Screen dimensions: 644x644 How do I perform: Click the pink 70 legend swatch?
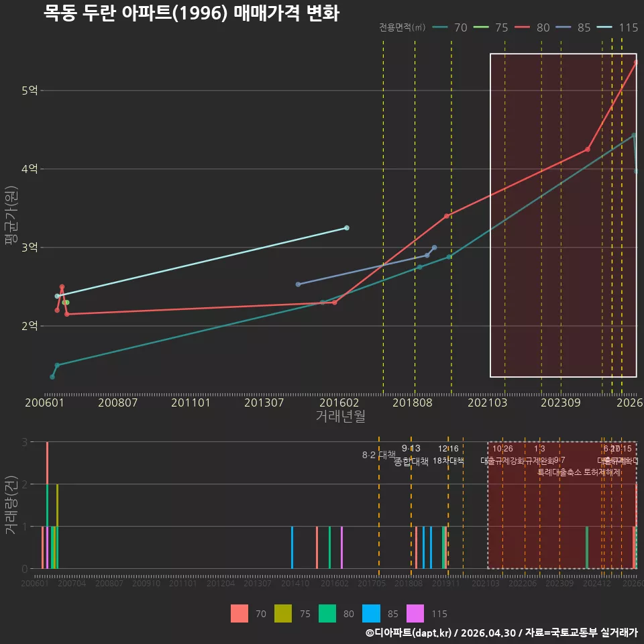coord(239,614)
